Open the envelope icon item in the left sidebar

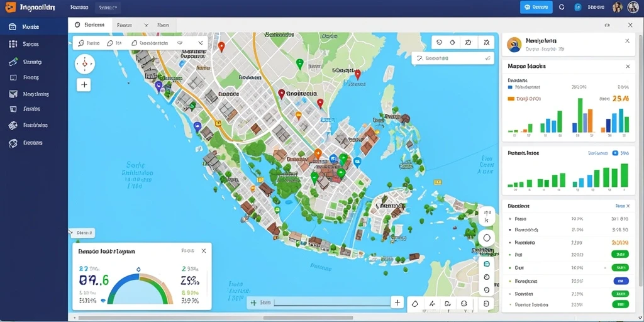click(x=13, y=94)
